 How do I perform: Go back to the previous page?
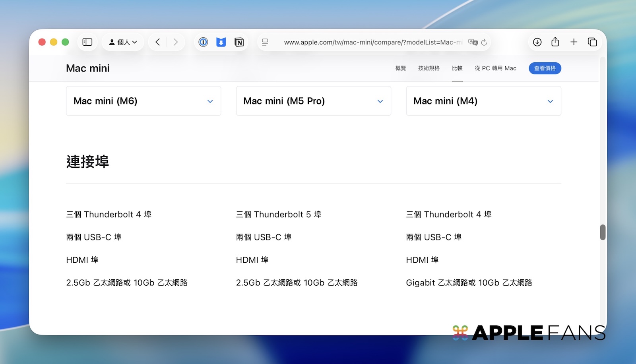click(x=158, y=42)
